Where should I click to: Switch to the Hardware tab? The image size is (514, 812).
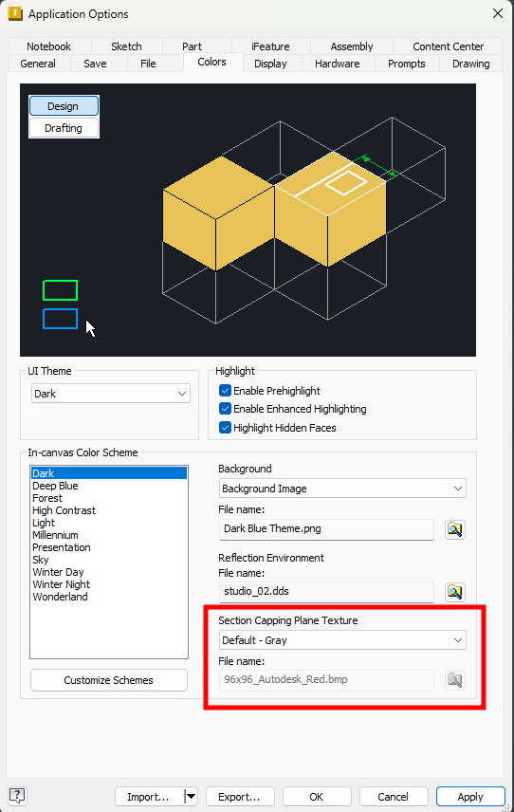pos(337,64)
